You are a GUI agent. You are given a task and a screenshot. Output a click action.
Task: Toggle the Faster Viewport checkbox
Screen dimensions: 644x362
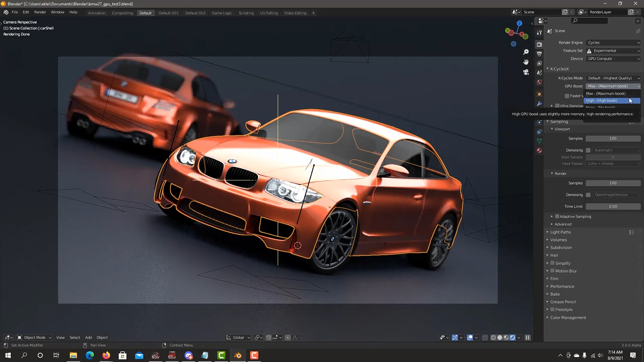tap(567, 96)
